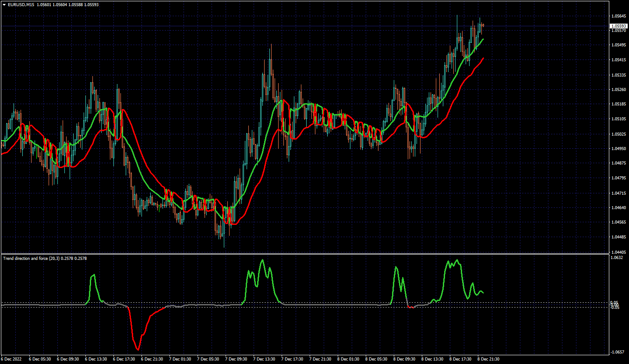
Task: Click the indicator scale maximum 1.0632
Action: tap(618, 258)
